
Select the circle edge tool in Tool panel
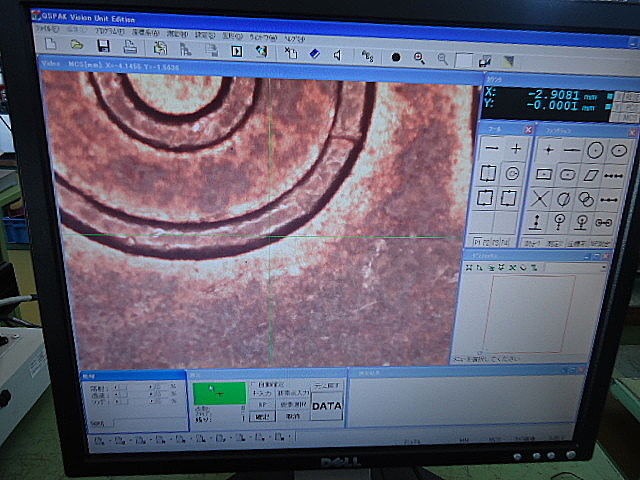(512, 174)
